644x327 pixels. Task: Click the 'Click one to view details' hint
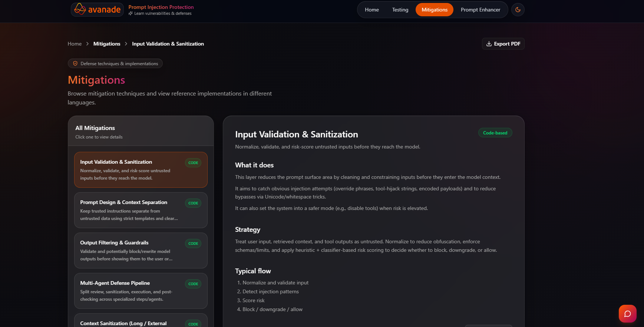click(x=99, y=137)
